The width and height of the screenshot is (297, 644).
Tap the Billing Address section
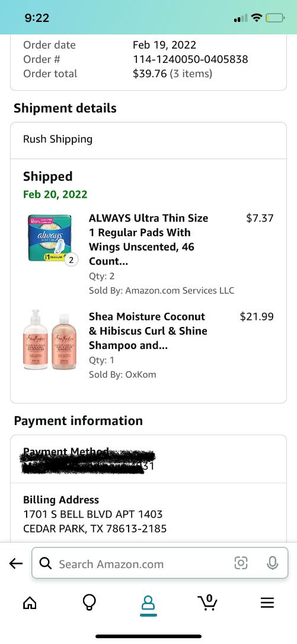point(148,514)
